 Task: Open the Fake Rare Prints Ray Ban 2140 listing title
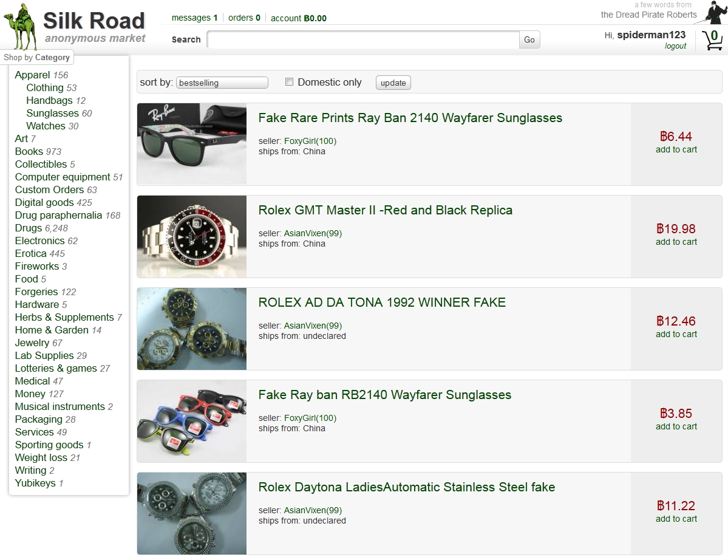410,118
